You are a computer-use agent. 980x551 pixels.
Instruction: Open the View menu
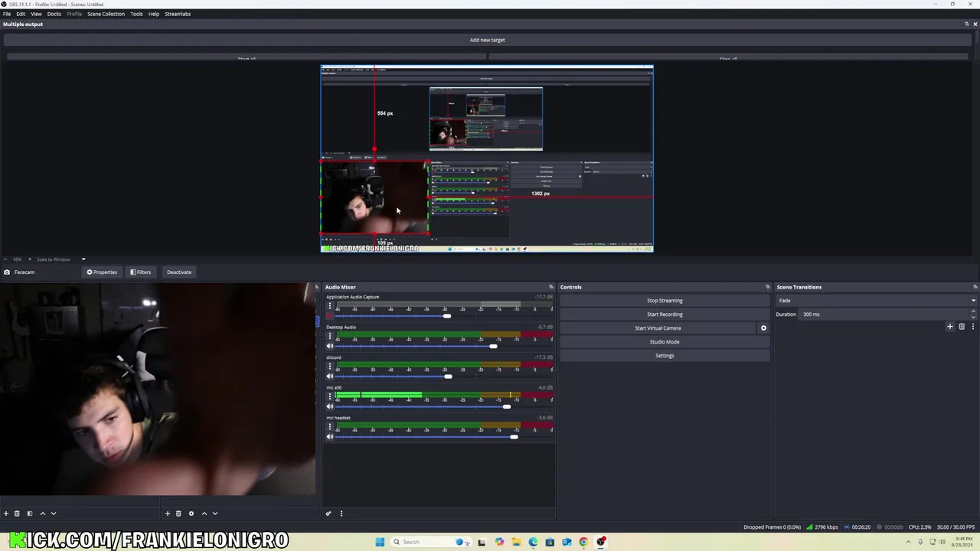click(36, 14)
